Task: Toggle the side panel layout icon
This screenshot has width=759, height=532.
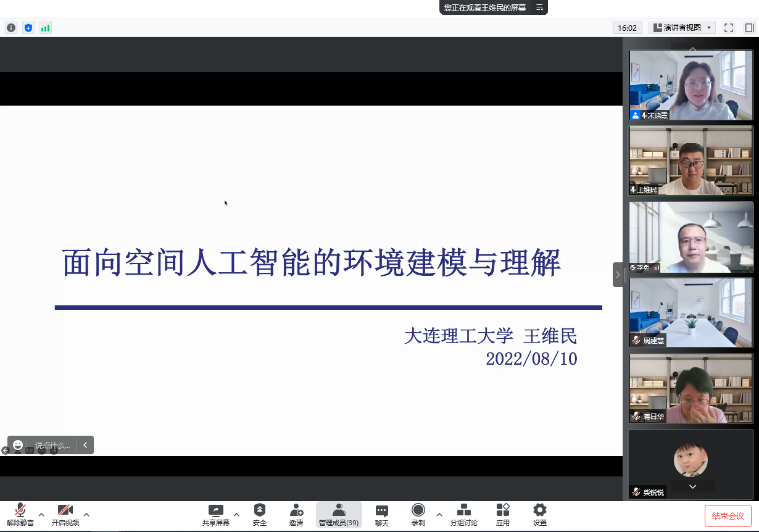Action: coord(749,28)
